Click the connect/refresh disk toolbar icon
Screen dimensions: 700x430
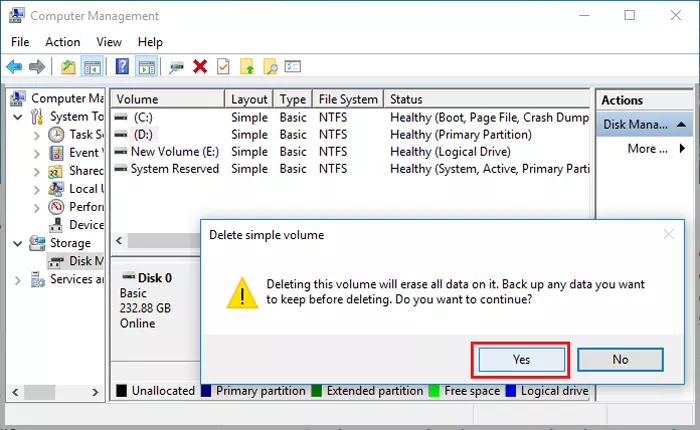tap(176, 67)
